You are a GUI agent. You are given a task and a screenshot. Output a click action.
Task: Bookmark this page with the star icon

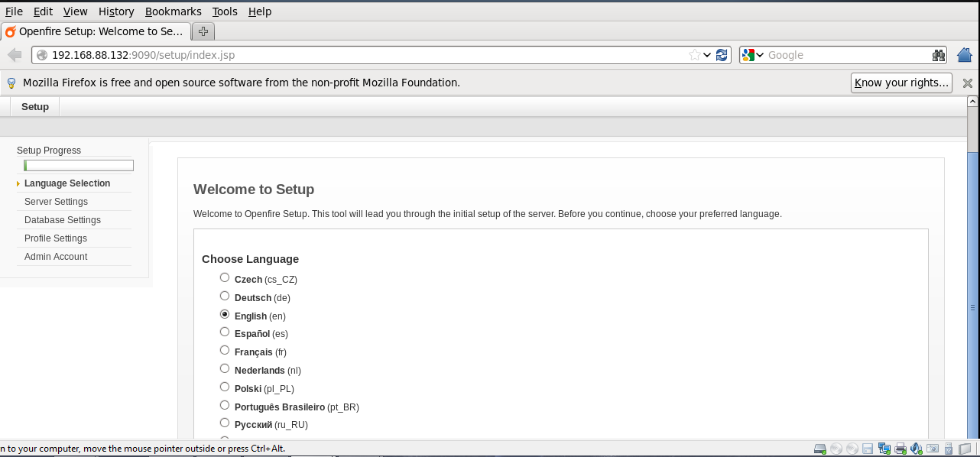click(x=694, y=55)
